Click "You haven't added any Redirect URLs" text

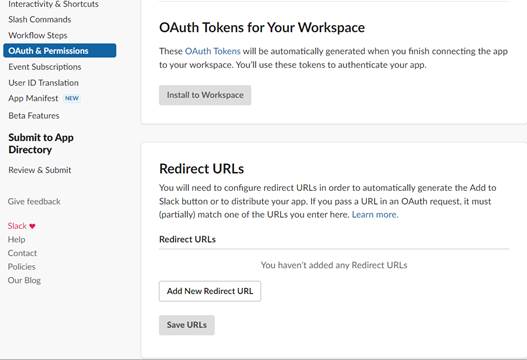pyautogui.click(x=334, y=265)
